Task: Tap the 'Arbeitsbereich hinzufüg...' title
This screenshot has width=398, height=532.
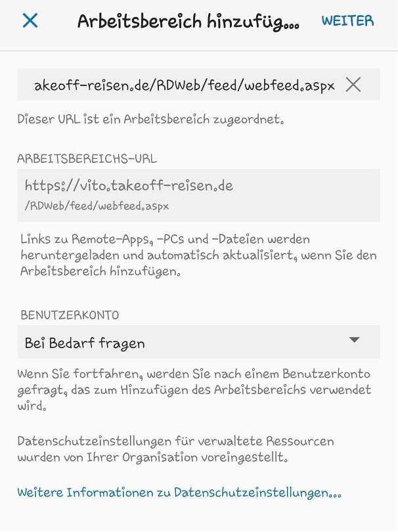Action: point(188,22)
